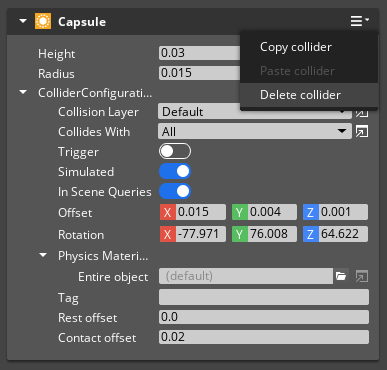The image size is (387, 370).
Task: Click the Entire object (default) field
Action: pyautogui.click(x=246, y=276)
